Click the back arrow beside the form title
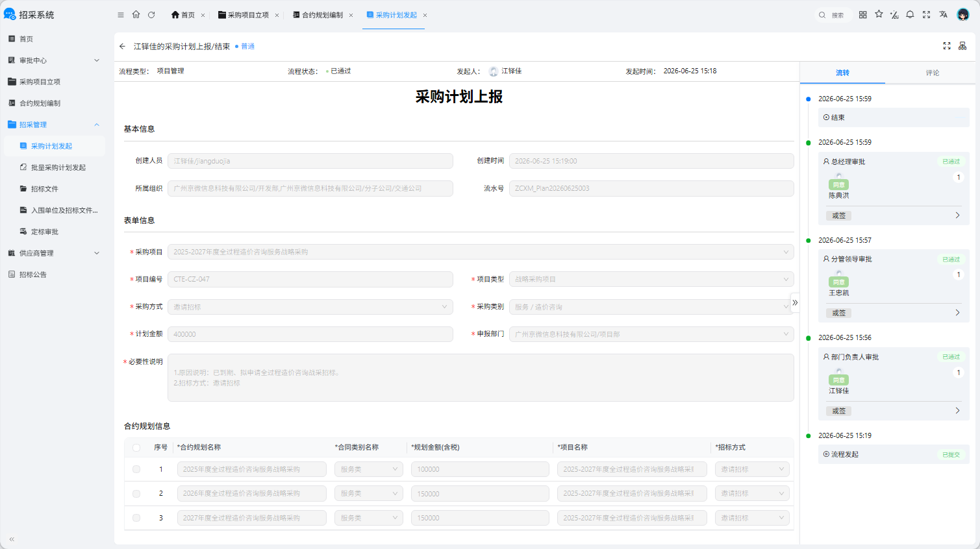 tap(122, 47)
